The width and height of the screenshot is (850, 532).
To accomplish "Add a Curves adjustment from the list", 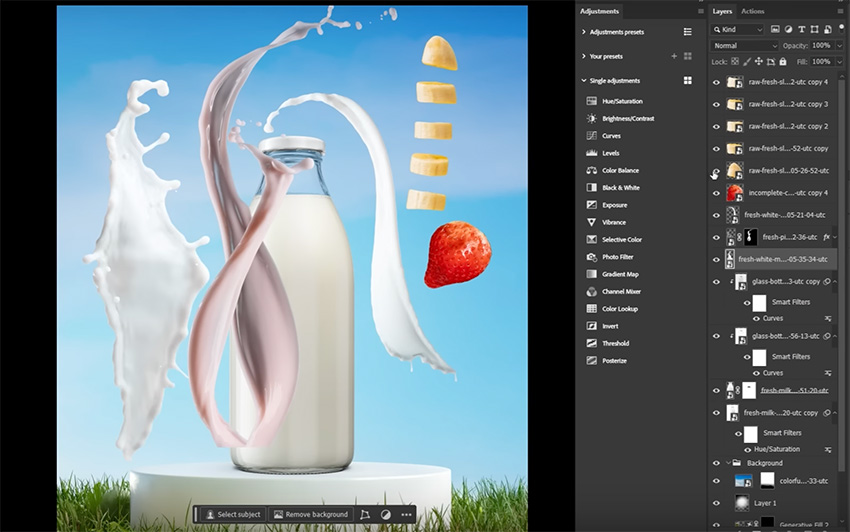I will (604, 136).
